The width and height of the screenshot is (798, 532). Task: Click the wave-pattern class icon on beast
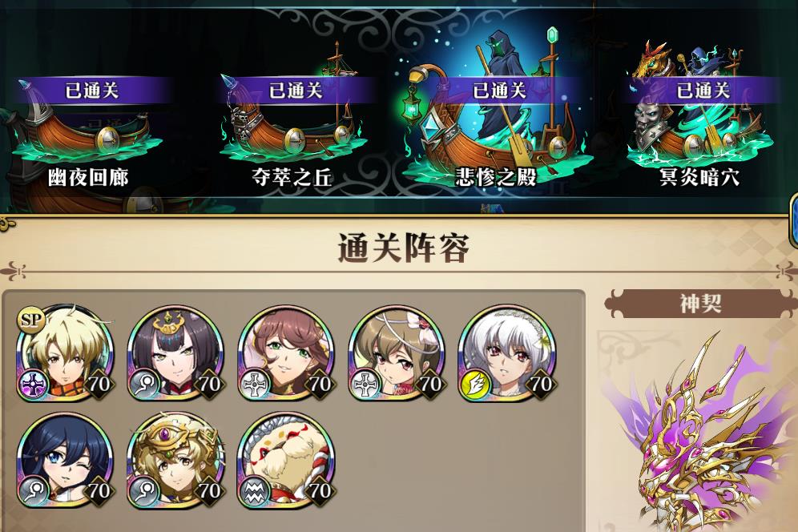pos(255,490)
